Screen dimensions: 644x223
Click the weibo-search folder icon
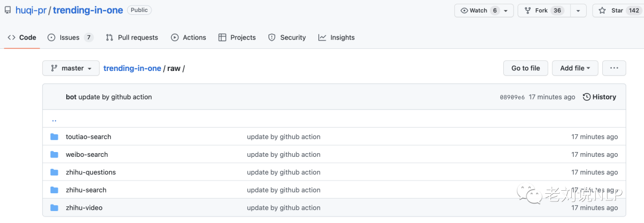(x=54, y=154)
